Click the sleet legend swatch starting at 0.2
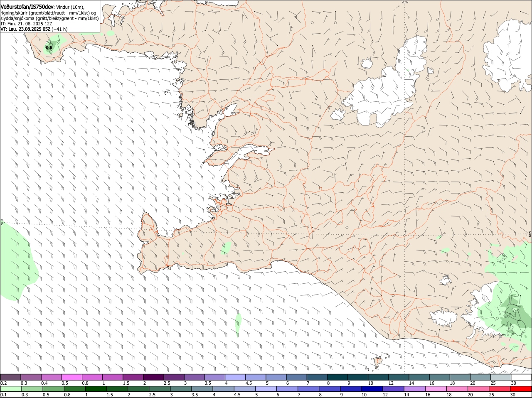Viewport: 532px width, 398px height. click(10, 377)
